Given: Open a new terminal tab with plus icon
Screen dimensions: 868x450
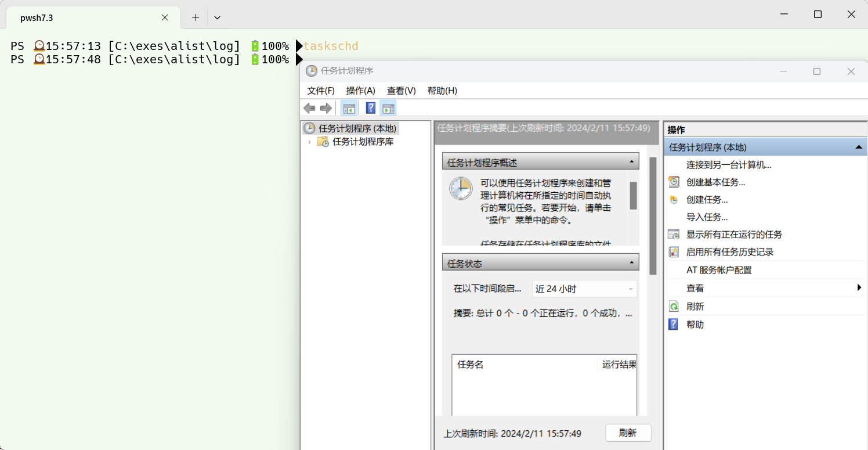Looking at the screenshot, I should (x=196, y=17).
